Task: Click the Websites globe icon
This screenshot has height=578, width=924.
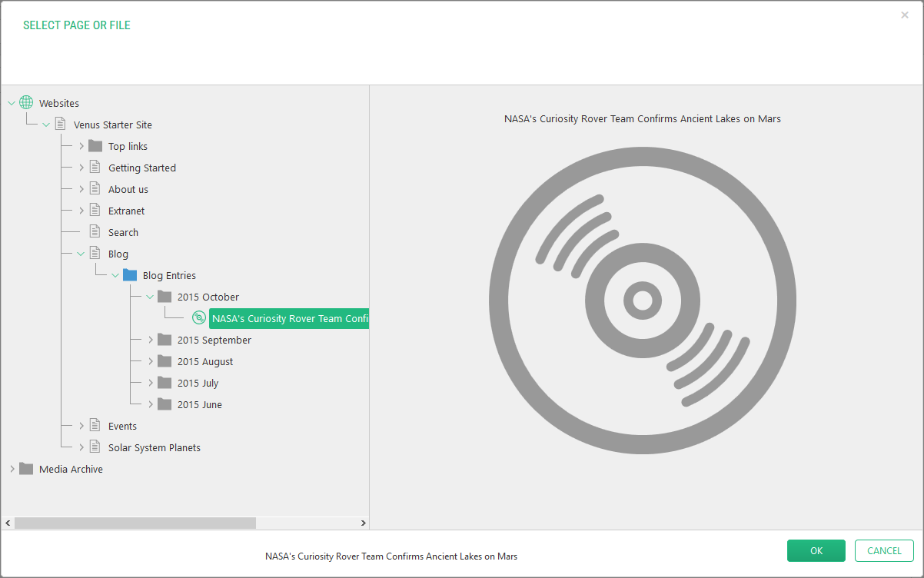Action: click(26, 103)
